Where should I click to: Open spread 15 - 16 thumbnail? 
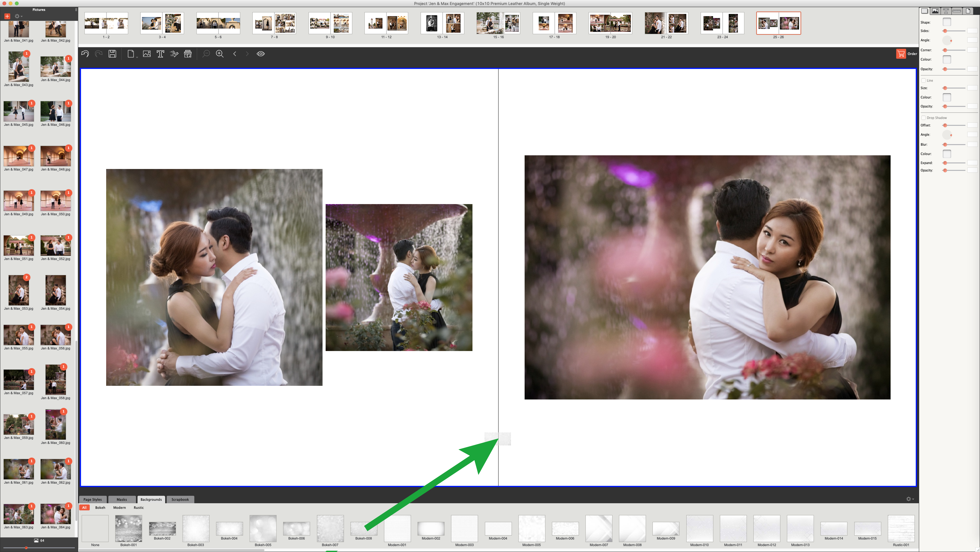498,23
